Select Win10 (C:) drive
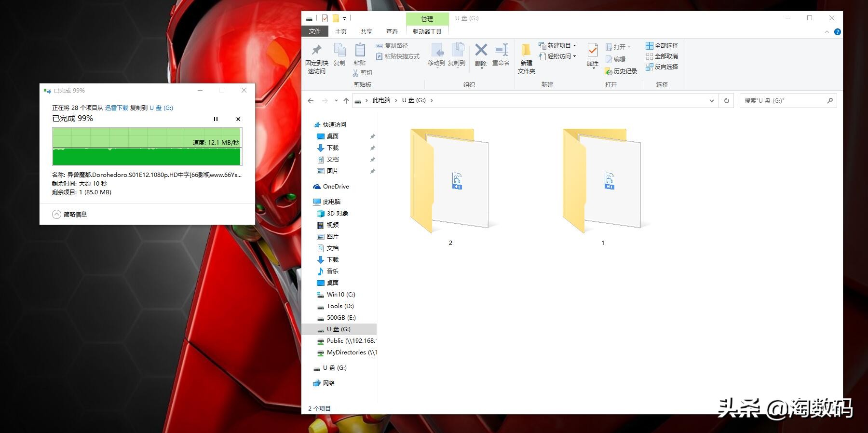 coord(336,295)
